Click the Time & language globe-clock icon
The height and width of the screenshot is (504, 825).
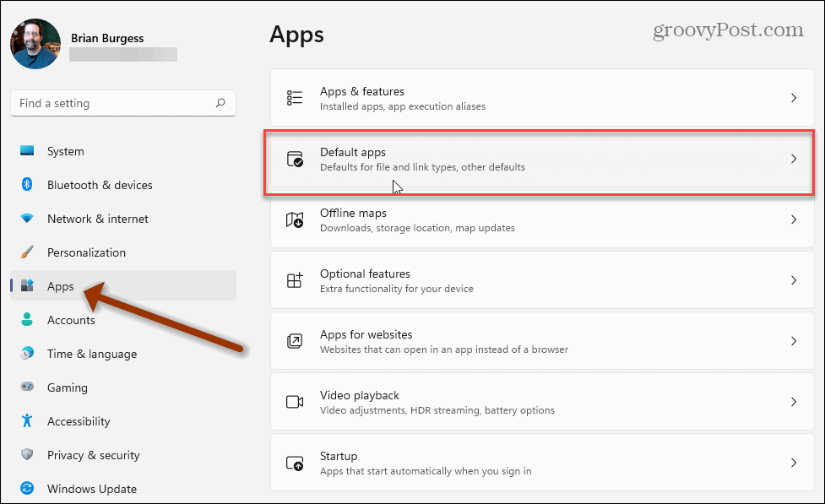point(27,353)
